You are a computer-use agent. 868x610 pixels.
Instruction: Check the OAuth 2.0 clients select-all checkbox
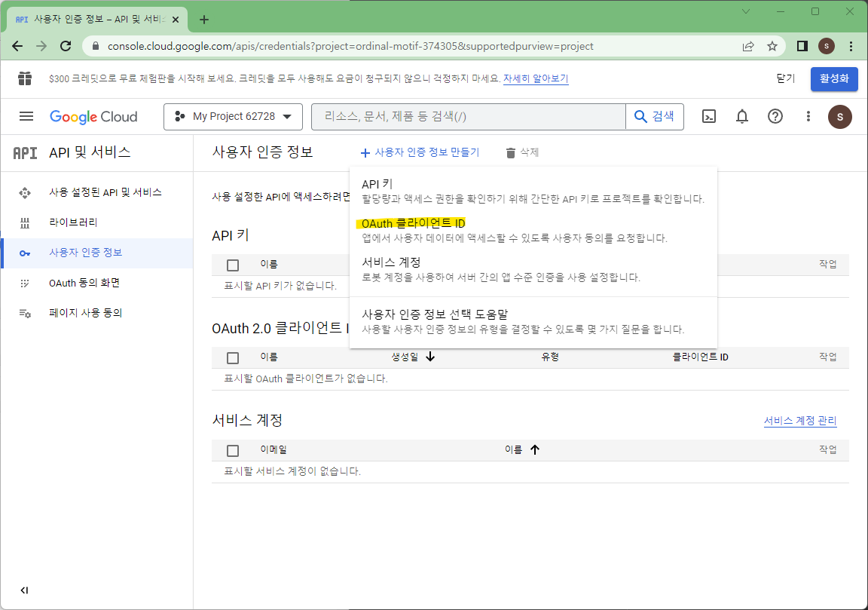tap(233, 358)
